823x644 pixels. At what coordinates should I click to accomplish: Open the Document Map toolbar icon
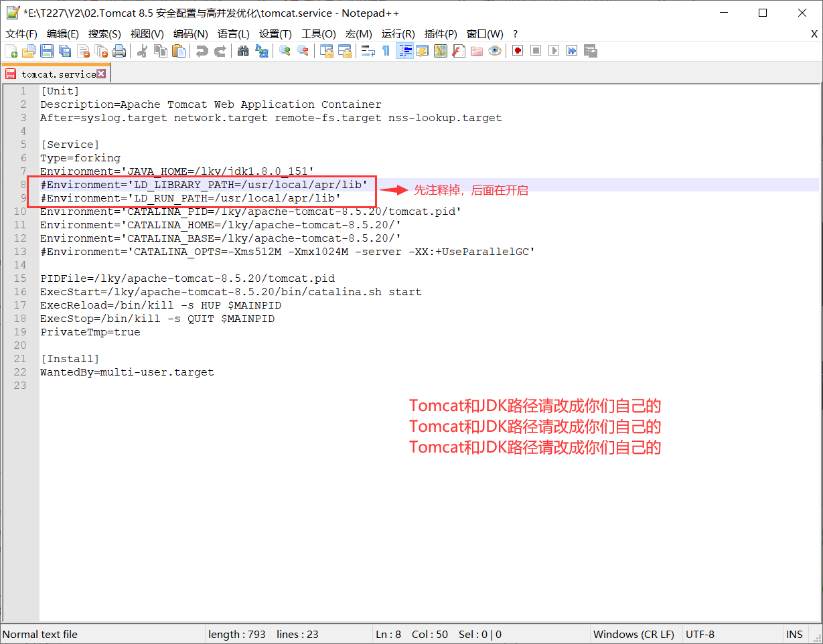tap(440, 51)
